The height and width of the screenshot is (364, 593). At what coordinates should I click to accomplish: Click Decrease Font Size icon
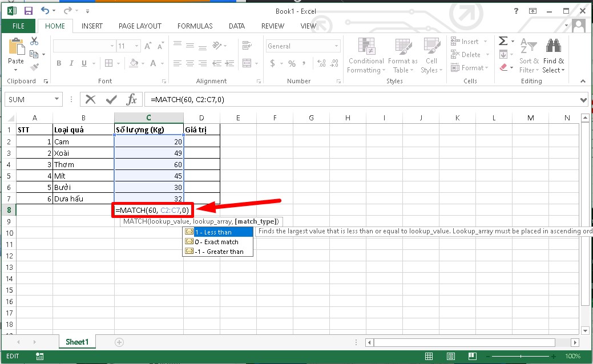(160, 46)
